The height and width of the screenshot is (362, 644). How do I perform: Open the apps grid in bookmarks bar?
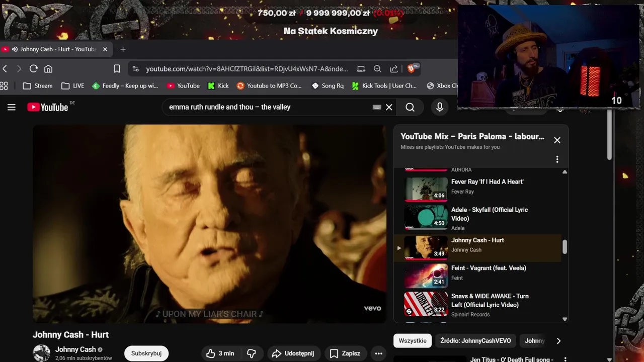(4, 86)
